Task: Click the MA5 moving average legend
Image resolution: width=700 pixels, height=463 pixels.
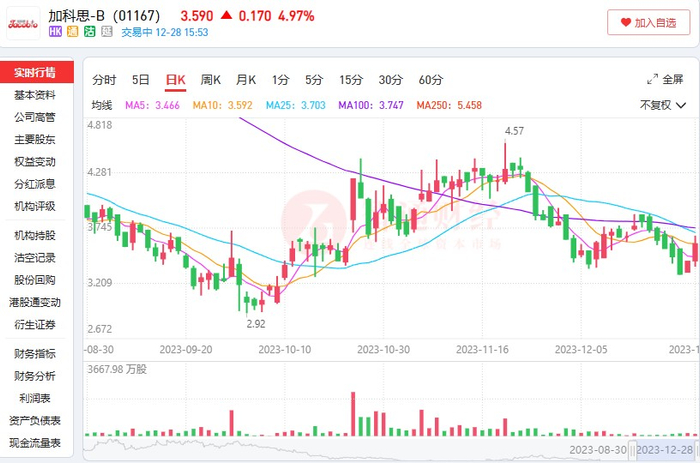Action: tap(152, 105)
